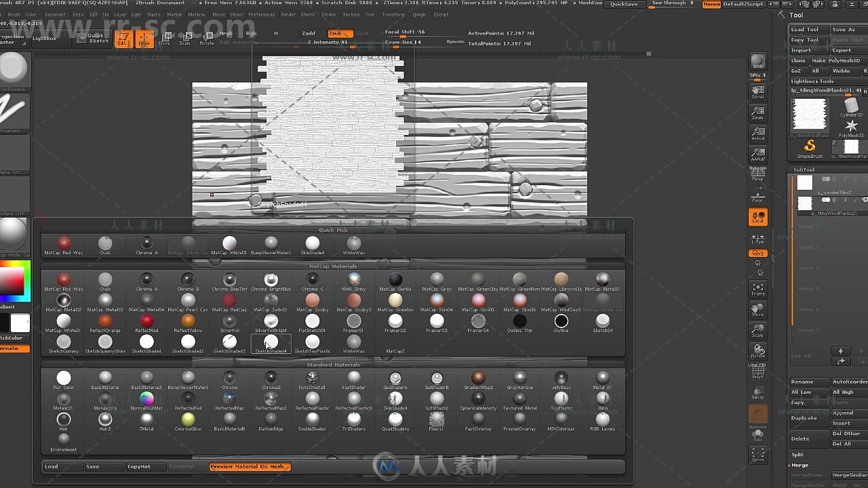
Task: Pick the ColorizeGlow material
Action: click(x=188, y=422)
